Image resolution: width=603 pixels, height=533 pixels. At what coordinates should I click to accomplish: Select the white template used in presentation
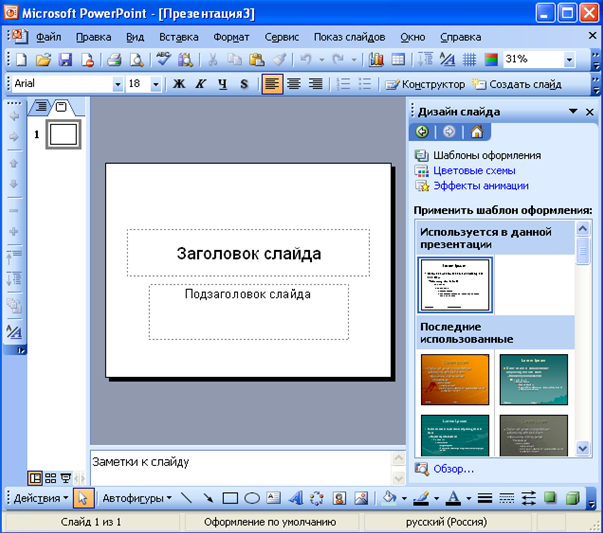click(455, 285)
